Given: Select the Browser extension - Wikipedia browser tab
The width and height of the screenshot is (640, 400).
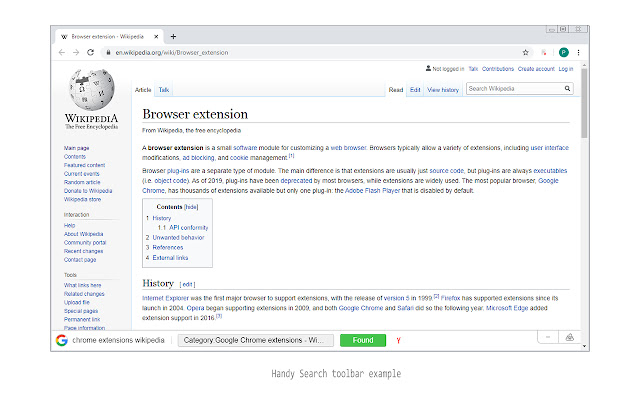Looking at the screenshot, I should click(108, 36).
